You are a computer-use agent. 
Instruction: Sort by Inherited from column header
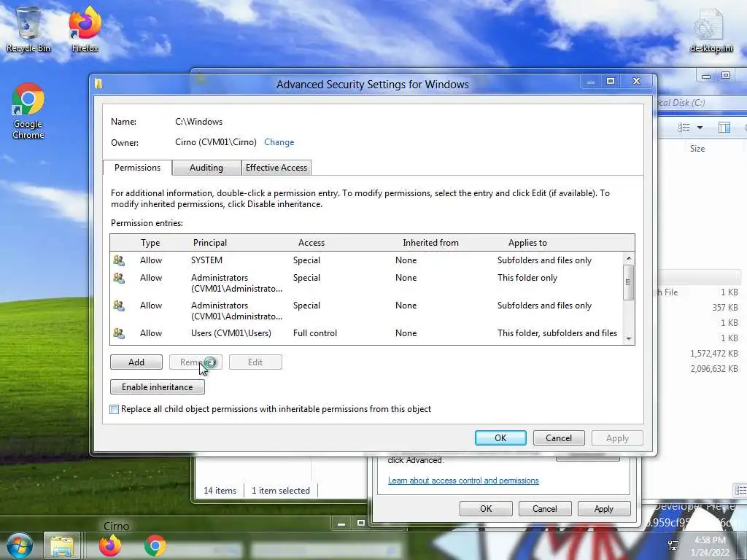(x=430, y=243)
